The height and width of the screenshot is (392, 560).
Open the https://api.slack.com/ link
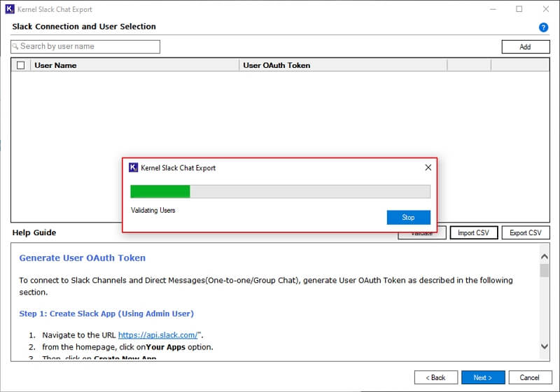(158, 335)
